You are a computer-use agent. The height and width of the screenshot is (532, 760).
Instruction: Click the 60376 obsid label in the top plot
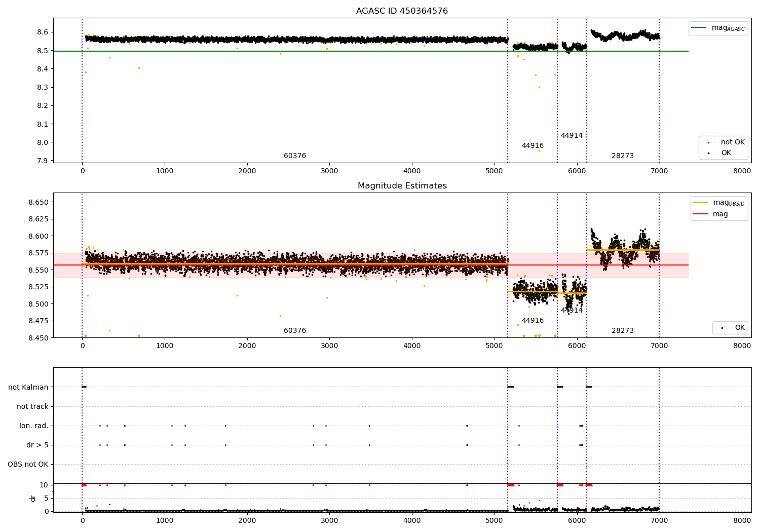click(x=295, y=156)
